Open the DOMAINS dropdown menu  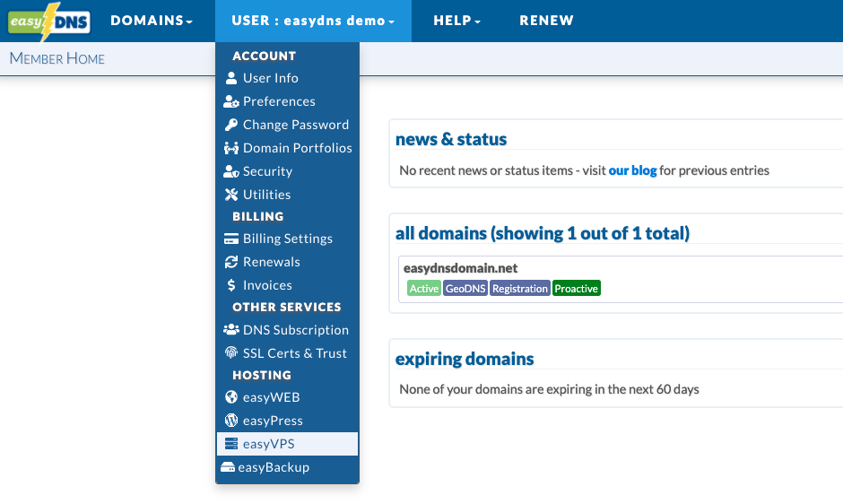click(151, 21)
